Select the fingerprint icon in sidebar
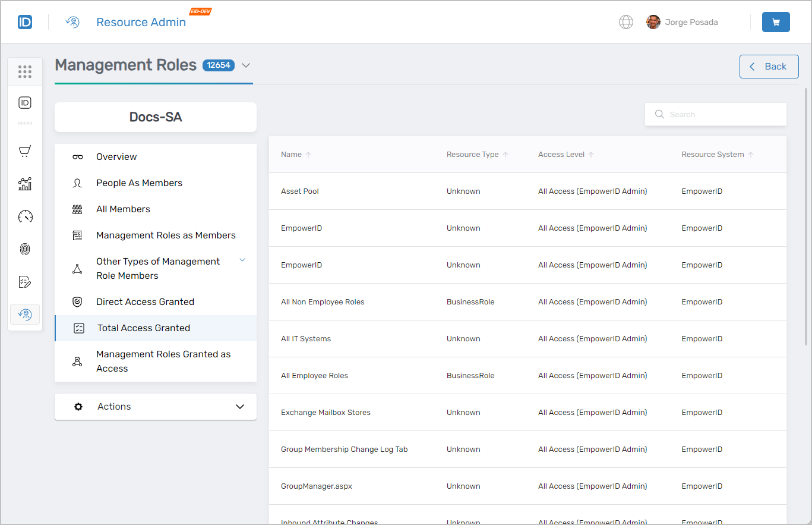This screenshot has height=525, width=812. coord(24,249)
